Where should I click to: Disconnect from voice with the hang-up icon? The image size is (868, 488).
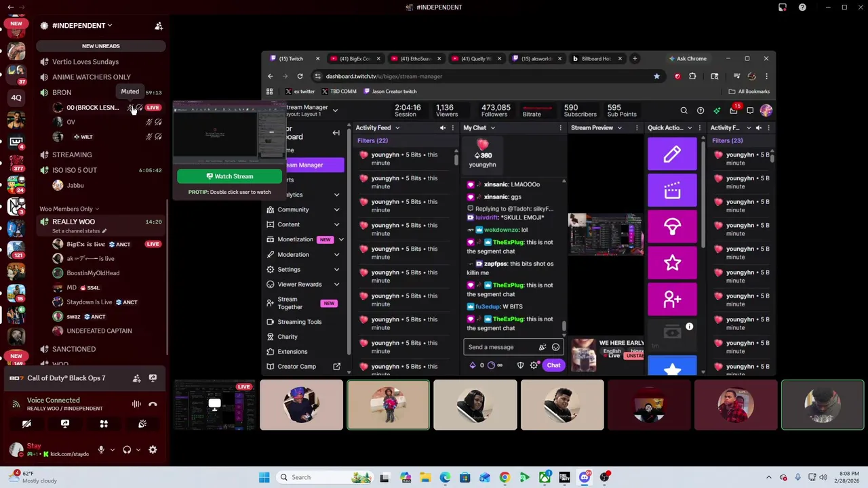click(153, 404)
